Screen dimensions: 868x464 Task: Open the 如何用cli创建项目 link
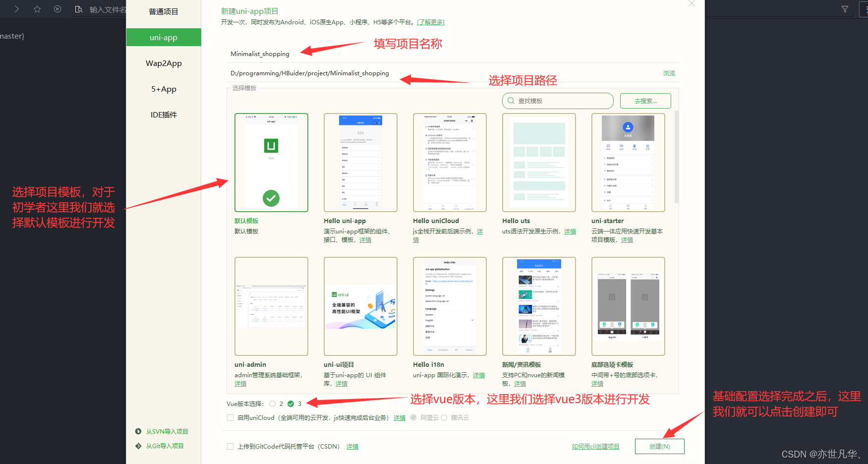coord(595,447)
